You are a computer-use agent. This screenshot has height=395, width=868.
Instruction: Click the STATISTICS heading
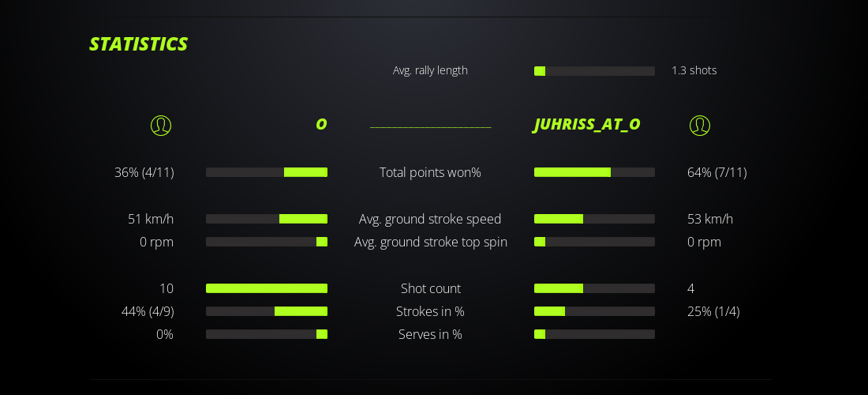coord(138,44)
